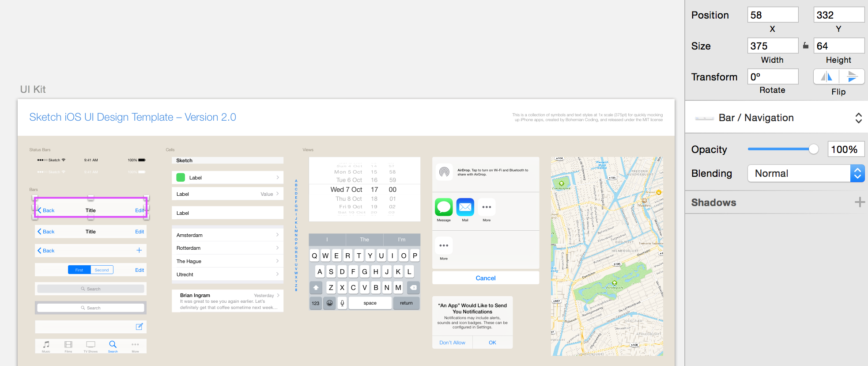Image resolution: width=868 pixels, height=366 pixels.
Task: Select the Second segmented control tab
Action: click(102, 270)
